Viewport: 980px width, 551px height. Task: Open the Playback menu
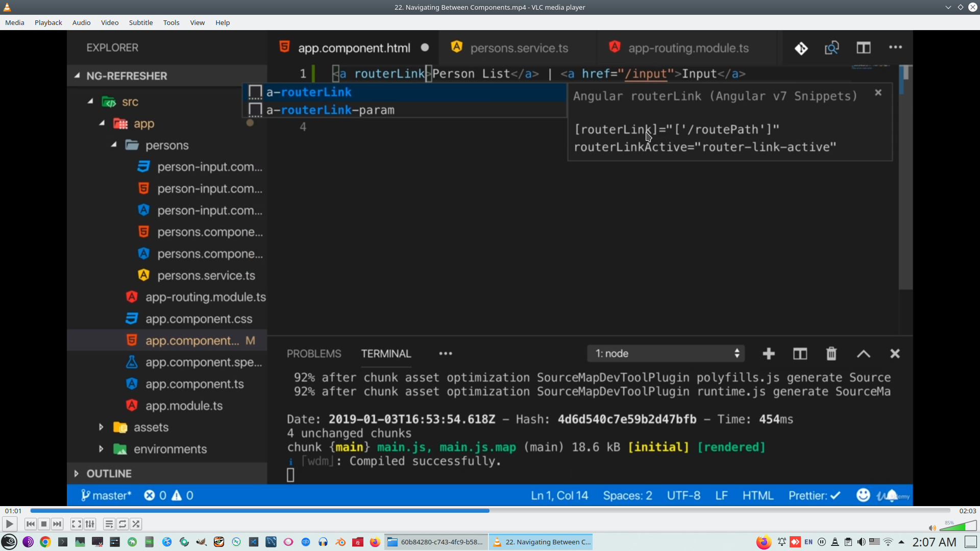(48, 22)
